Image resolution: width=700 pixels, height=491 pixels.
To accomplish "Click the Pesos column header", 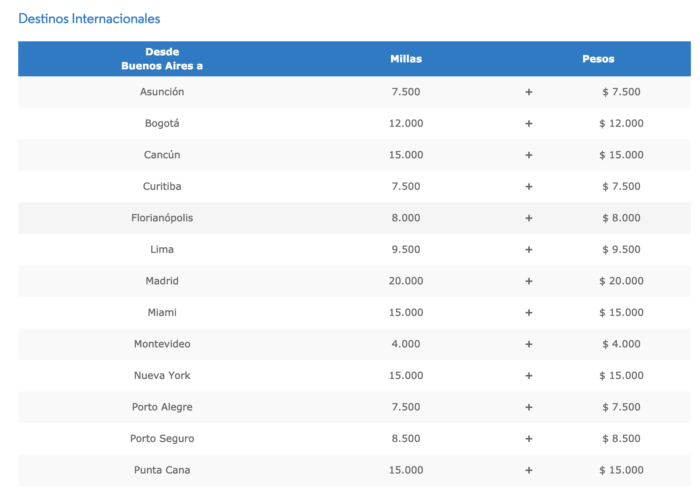I will (x=598, y=59).
